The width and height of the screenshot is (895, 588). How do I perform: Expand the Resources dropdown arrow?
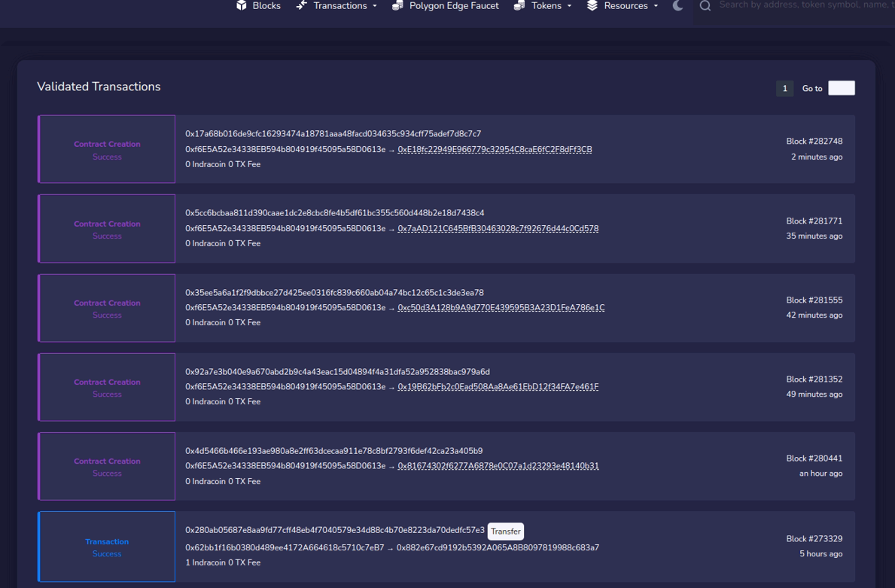click(656, 6)
